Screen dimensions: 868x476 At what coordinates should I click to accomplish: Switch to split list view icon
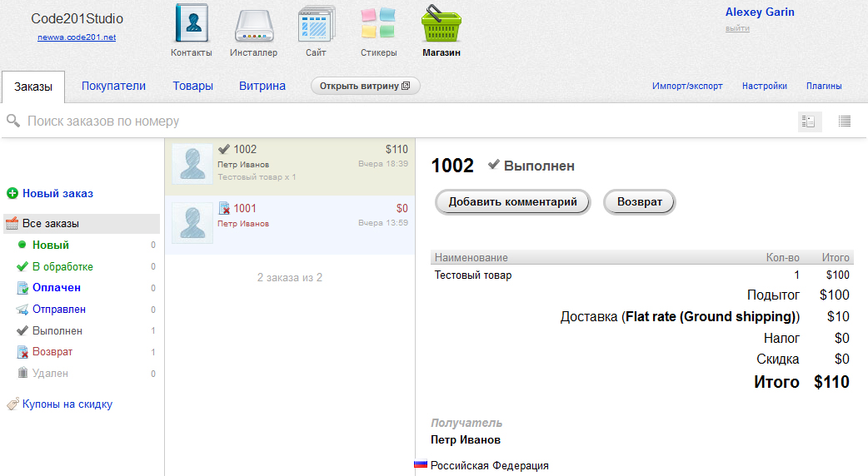pyautogui.click(x=809, y=121)
